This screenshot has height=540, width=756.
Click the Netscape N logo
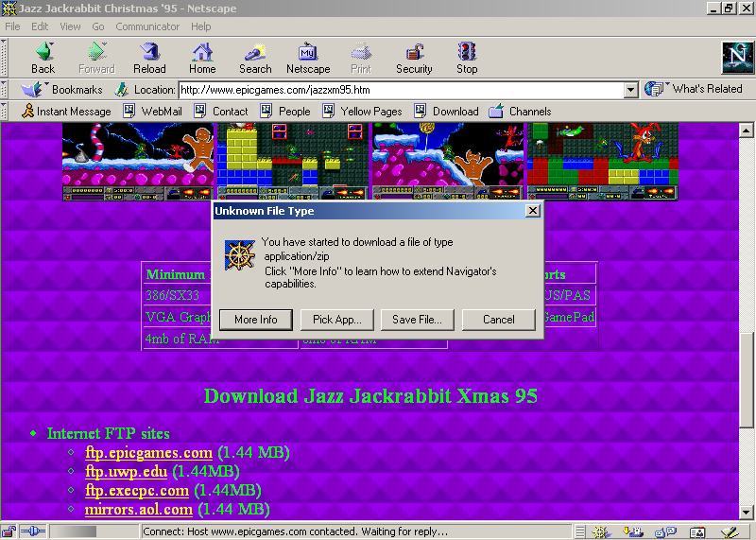click(x=738, y=58)
